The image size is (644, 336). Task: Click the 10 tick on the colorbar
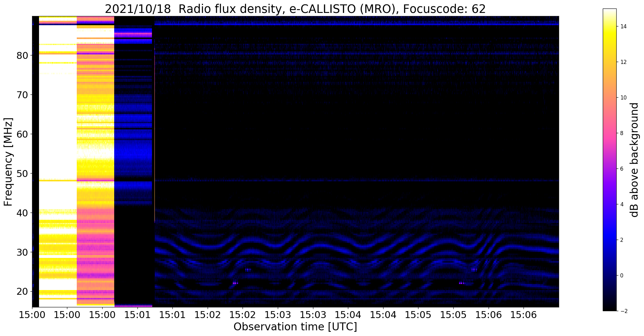tap(623, 98)
